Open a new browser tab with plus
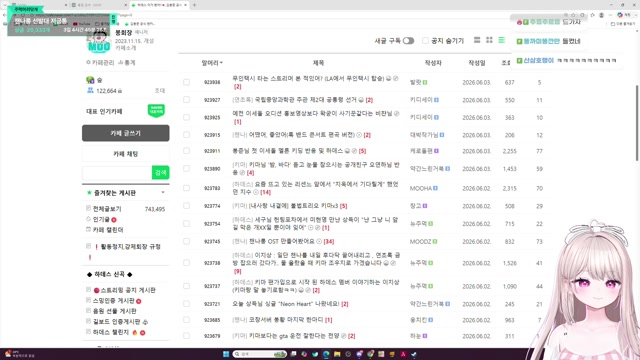 194,5
